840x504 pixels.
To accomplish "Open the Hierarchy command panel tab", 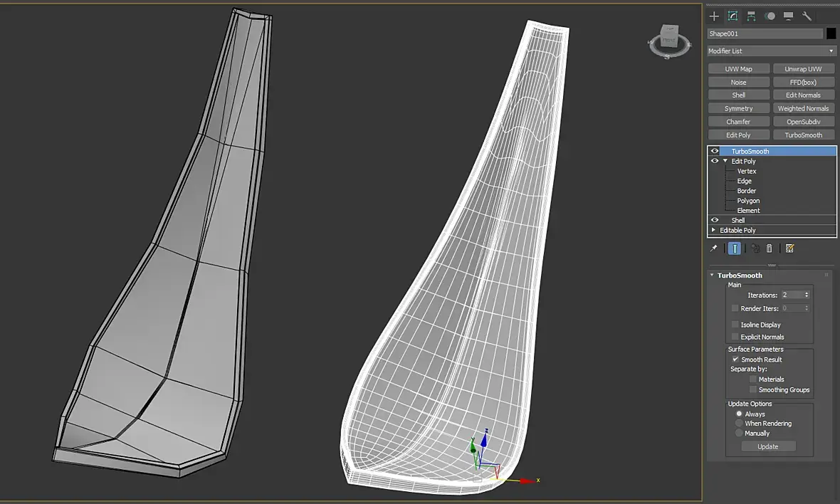I will (x=751, y=16).
